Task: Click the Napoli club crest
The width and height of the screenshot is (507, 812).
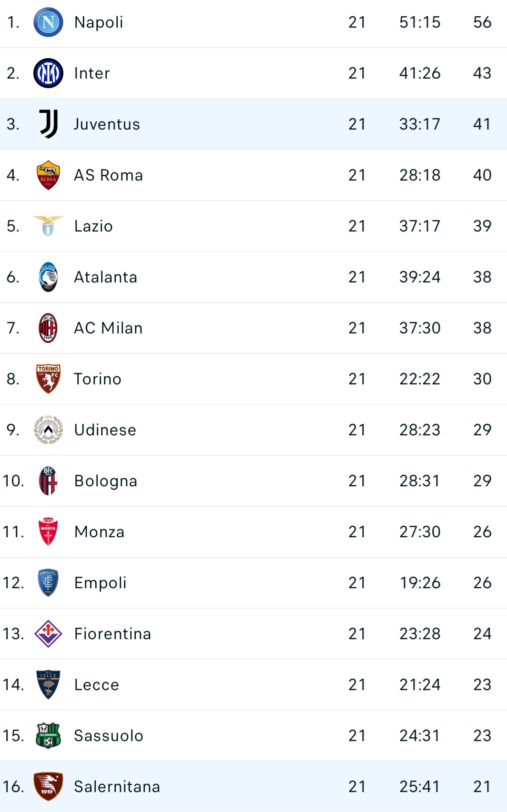Action: coord(48,22)
